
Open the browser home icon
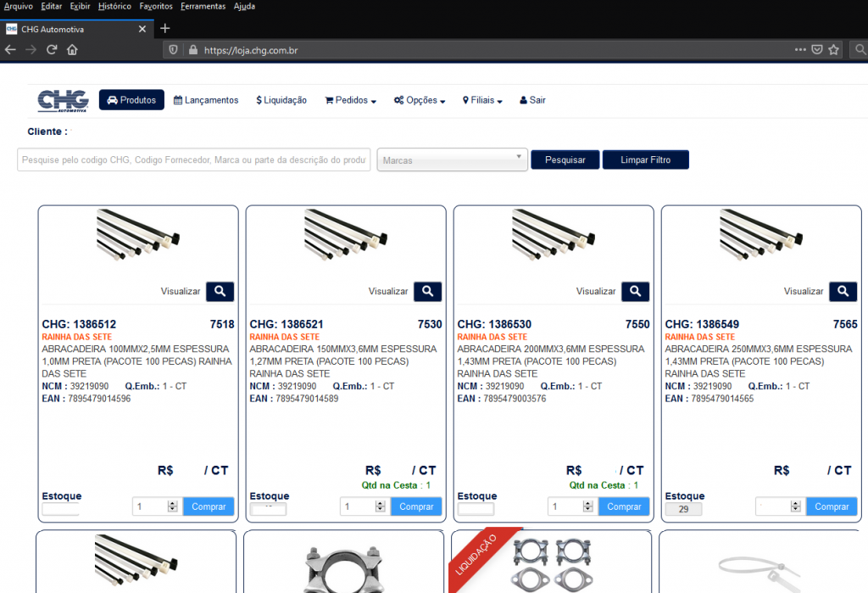[x=72, y=50]
